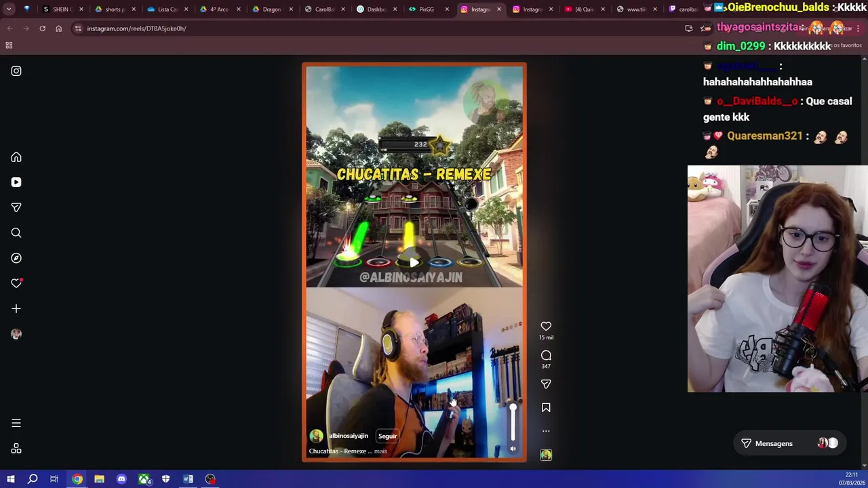Screen dimensions: 868x488
Task: Open the tab search dropdown arrow
Action: (x=9, y=9)
